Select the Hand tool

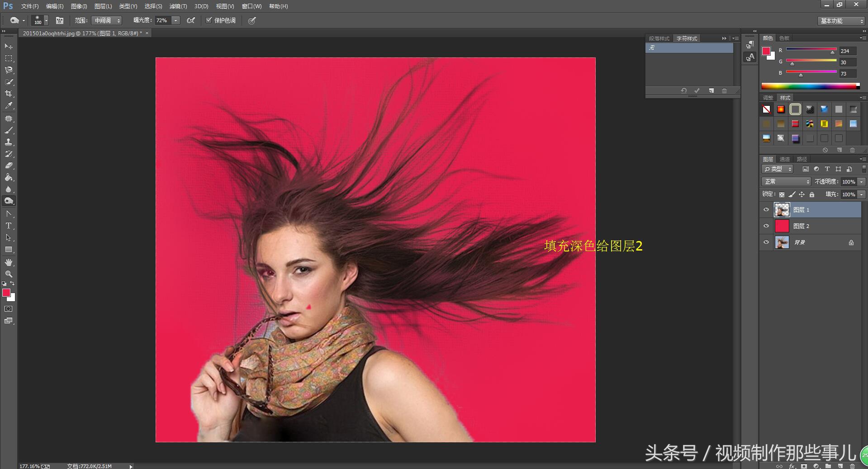(x=9, y=262)
